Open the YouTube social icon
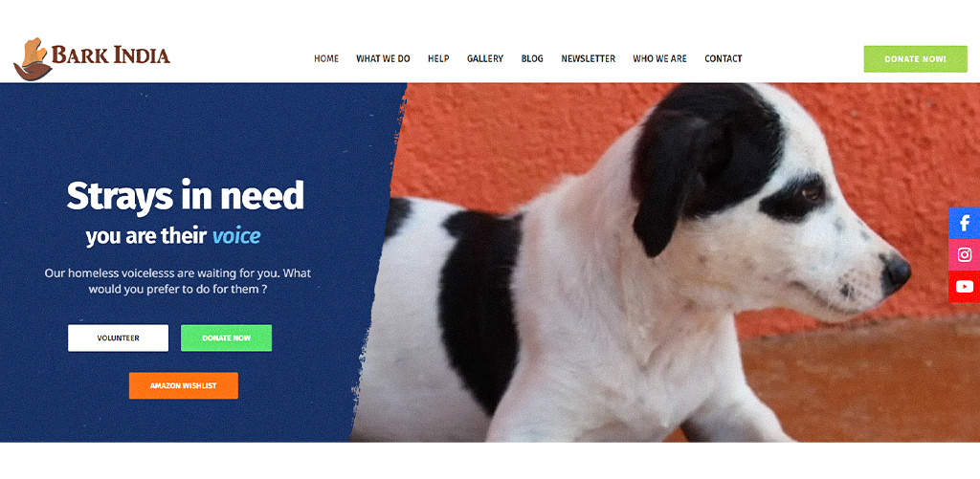 click(x=964, y=287)
